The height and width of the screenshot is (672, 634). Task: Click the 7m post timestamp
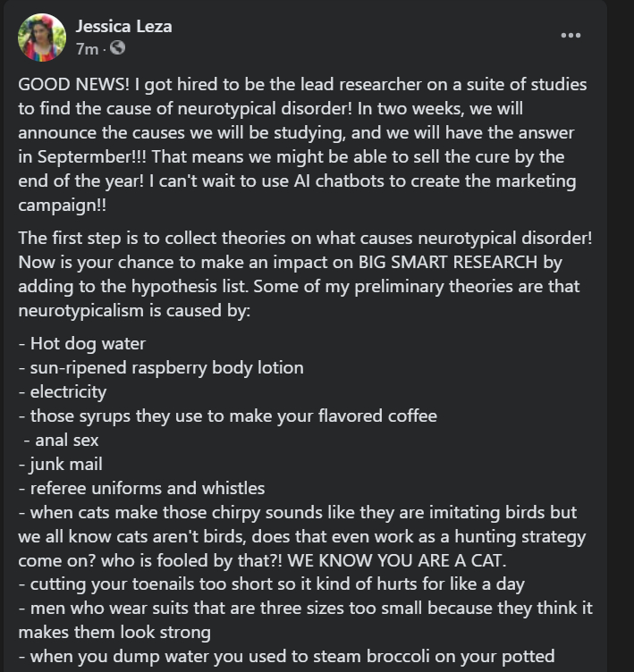[x=87, y=48]
